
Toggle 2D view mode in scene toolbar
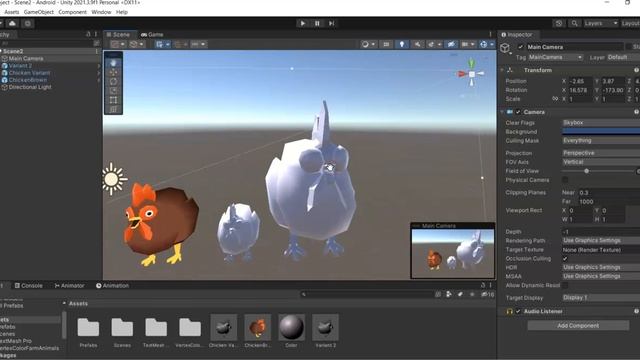coord(386,44)
